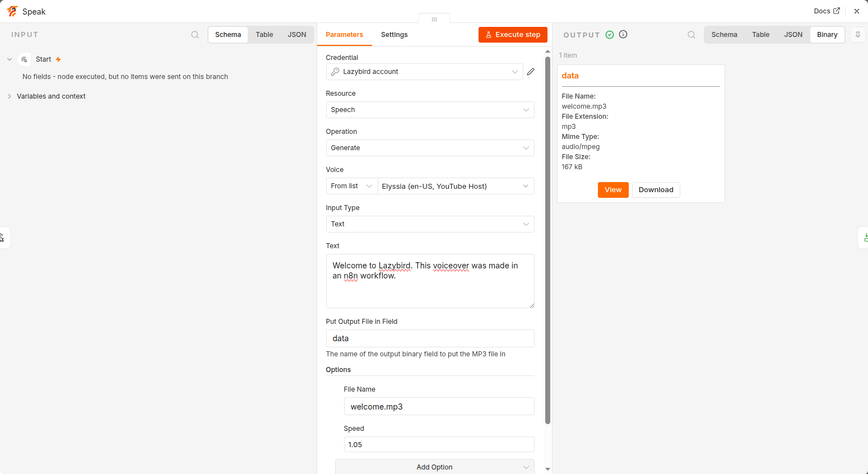Select the Output Schema view tab
This screenshot has width=868, height=474.
pyautogui.click(x=725, y=35)
